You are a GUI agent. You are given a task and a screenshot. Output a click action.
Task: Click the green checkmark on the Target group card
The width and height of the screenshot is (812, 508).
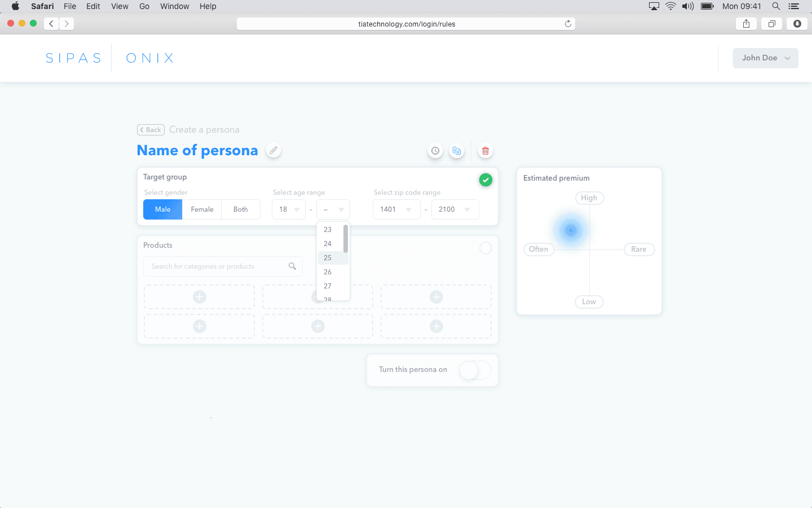click(486, 179)
